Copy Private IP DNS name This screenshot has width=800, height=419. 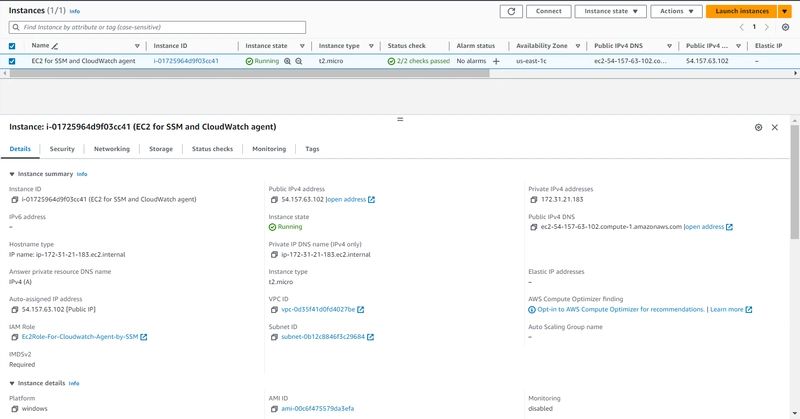click(x=274, y=255)
